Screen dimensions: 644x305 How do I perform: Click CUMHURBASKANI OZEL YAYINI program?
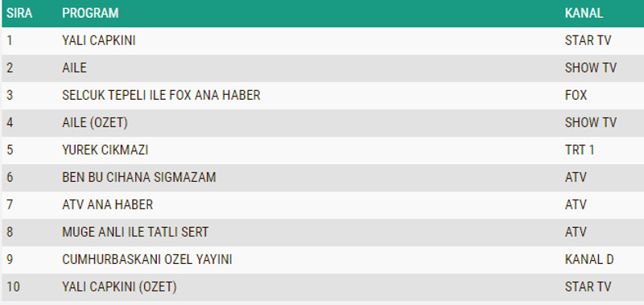coord(147,259)
